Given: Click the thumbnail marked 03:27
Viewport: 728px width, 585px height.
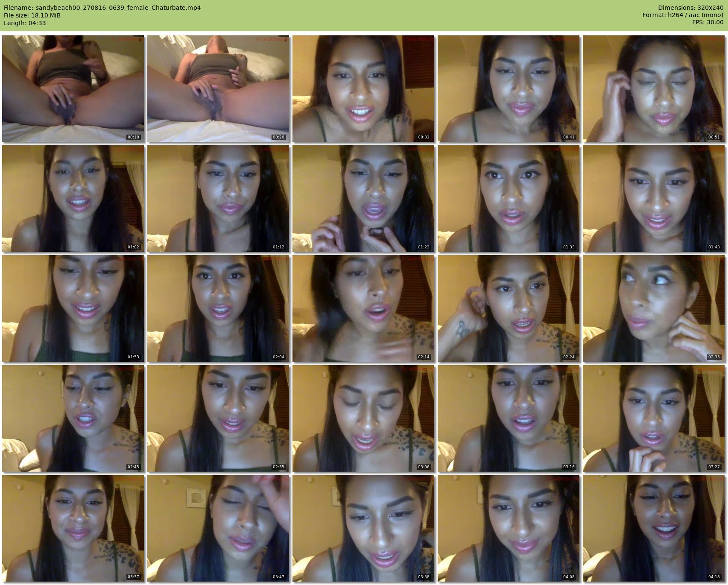Looking at the screenshot, I should coord(654,418).
